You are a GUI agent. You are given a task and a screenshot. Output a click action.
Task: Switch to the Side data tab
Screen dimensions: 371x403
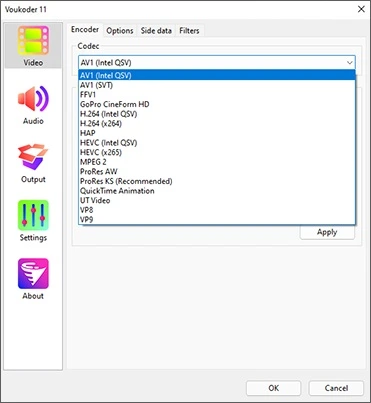(156, 31)
